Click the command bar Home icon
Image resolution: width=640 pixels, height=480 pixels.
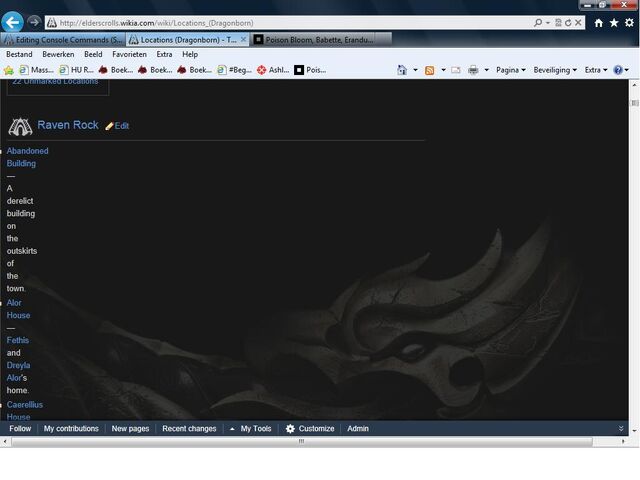[402, 70]
